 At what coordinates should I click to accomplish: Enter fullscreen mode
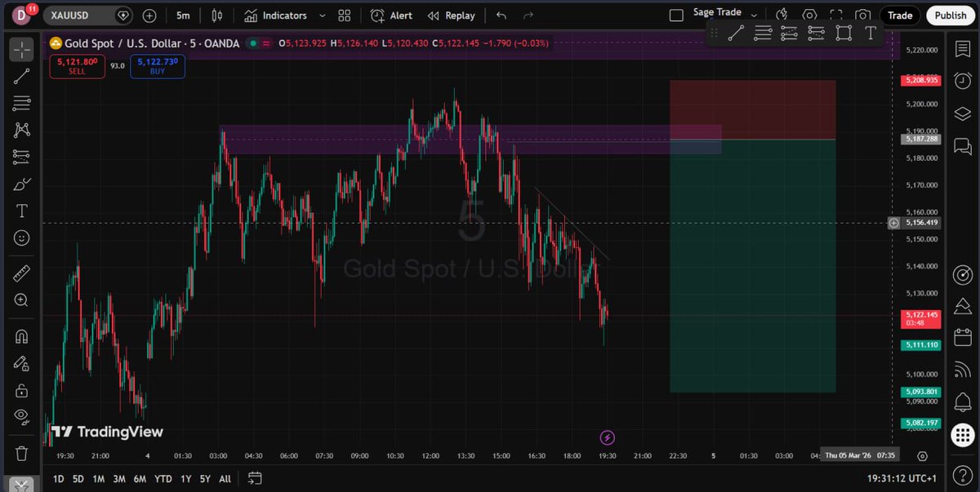click(836, 16)
